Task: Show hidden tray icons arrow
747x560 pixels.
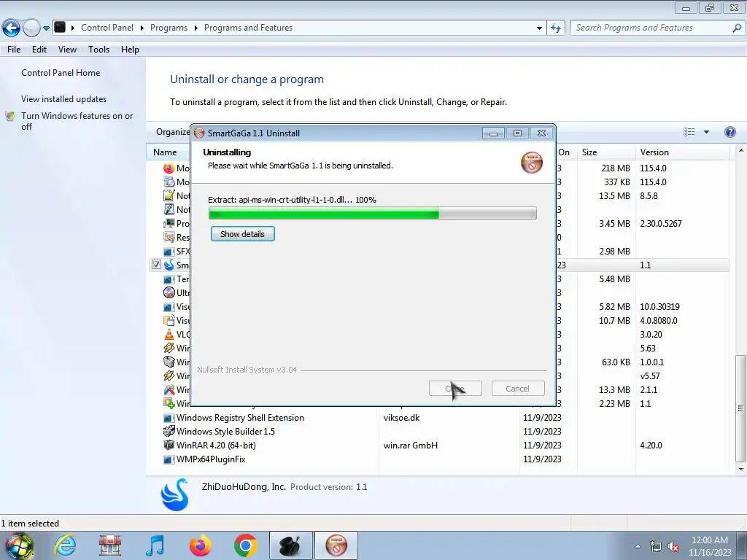Action: (638, 546)
